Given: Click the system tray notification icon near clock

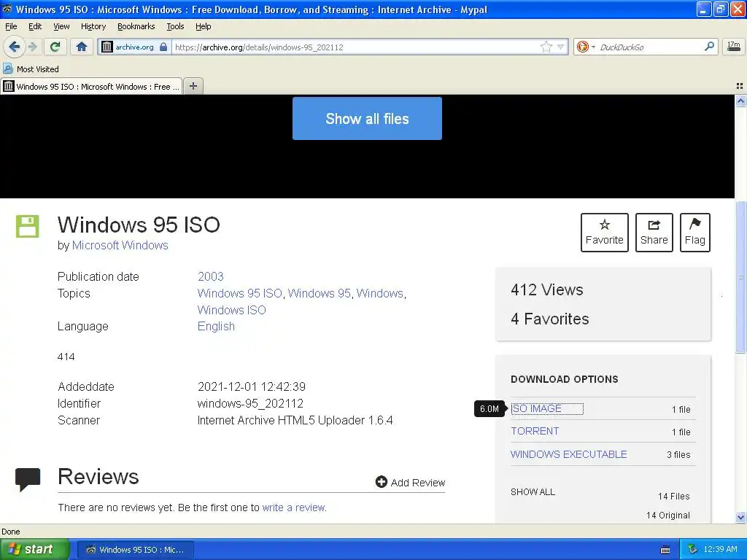Looking at the screenshot, I should (x=692, y=549).
